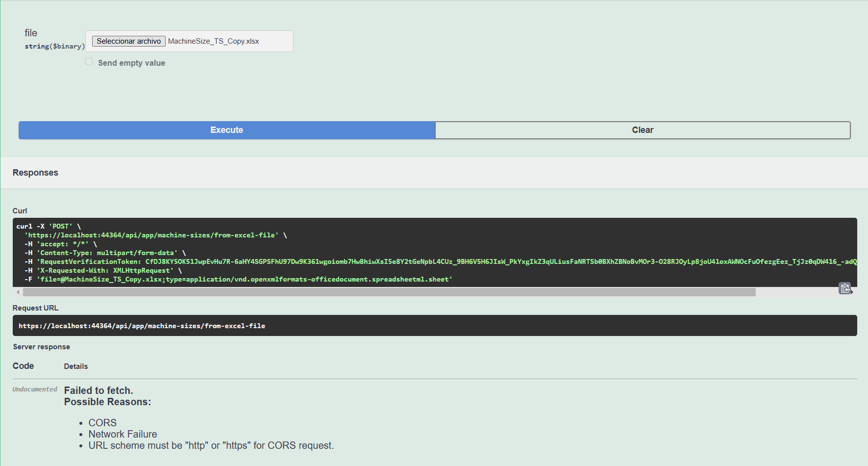
Task: Click the Details column header
Action: [x=76, y=366]
